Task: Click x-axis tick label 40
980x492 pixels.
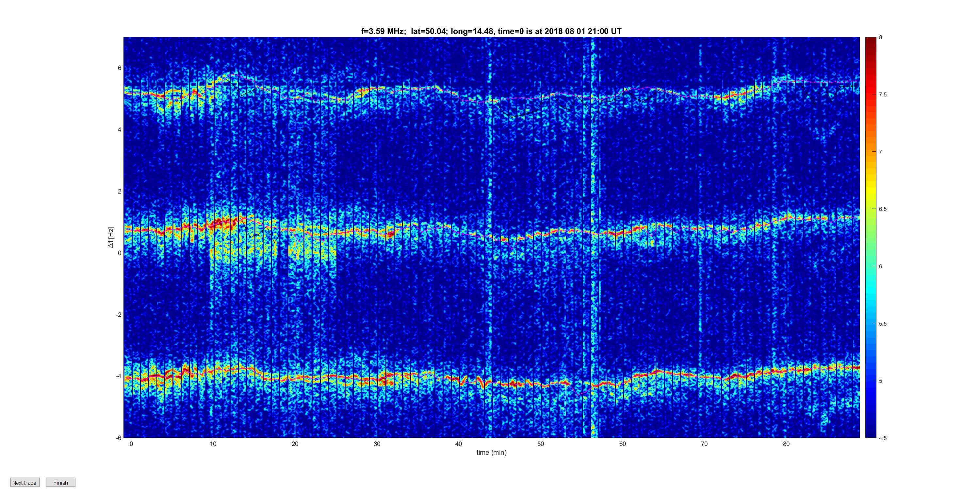Action: (x=459, y=444)
